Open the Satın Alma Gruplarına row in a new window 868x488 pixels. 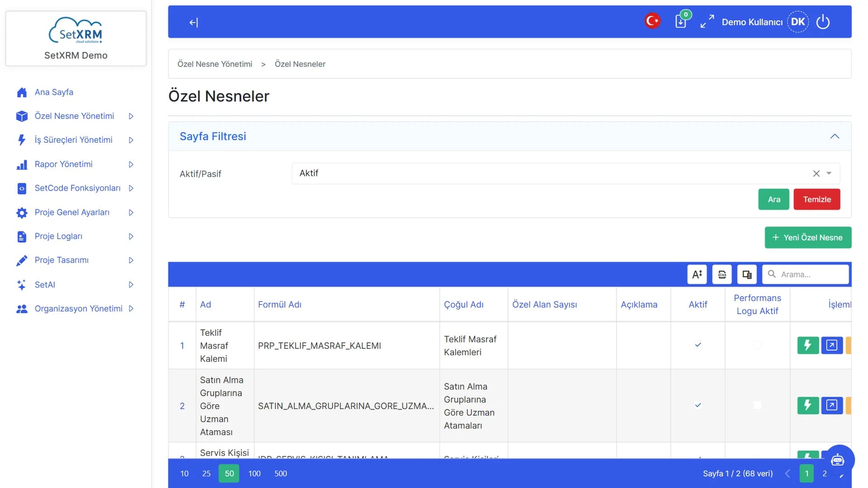tap(832, 405)
